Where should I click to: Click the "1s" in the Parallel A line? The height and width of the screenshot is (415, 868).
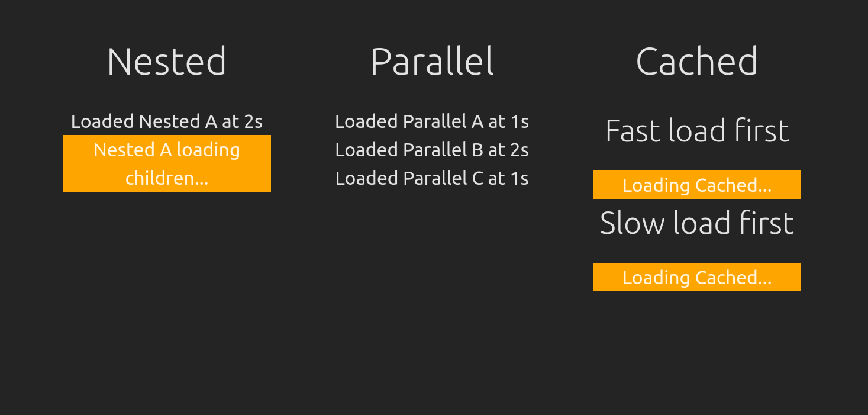[519, 121]
